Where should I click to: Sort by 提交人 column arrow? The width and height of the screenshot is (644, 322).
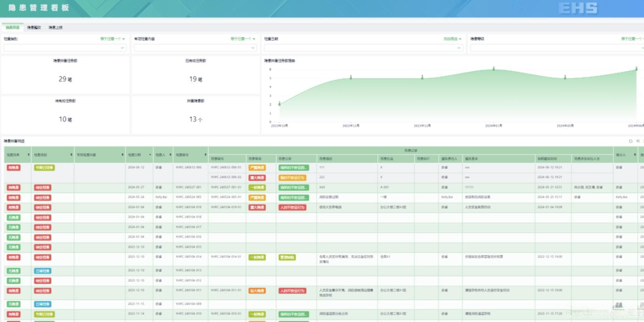[x=635, y=155]
